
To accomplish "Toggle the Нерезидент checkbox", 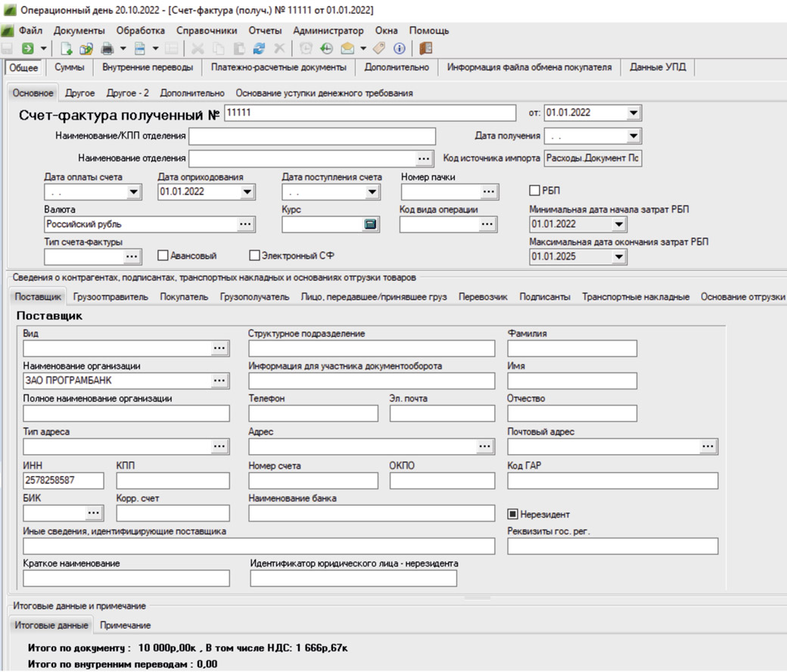I will [512, 515].
